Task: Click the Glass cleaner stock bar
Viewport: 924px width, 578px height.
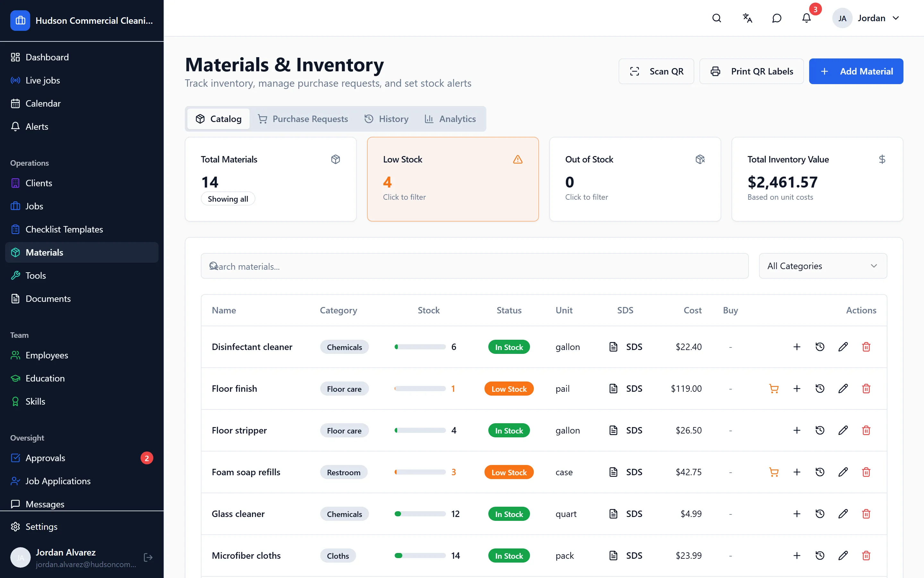Action: coord(420,514)
